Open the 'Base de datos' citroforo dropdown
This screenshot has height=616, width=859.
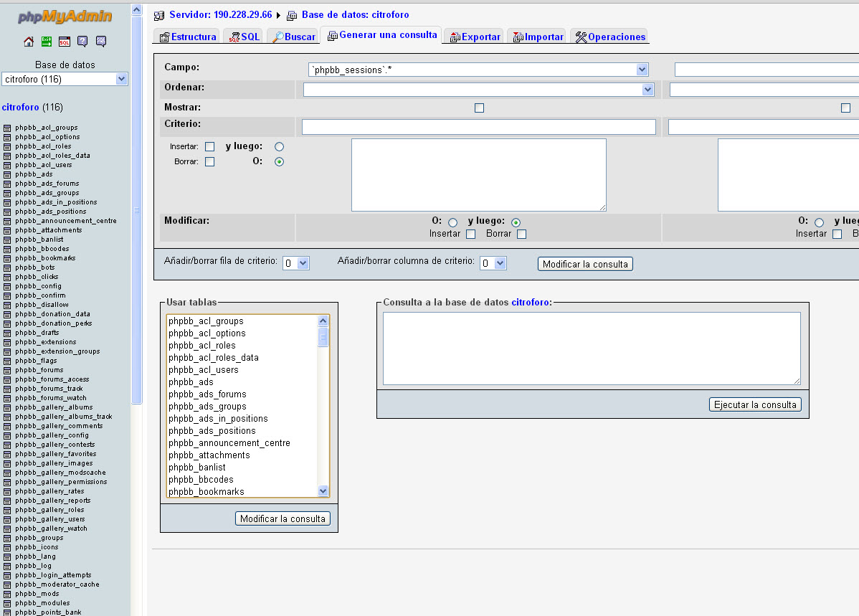pyautogui.click(x=65, y=79)
